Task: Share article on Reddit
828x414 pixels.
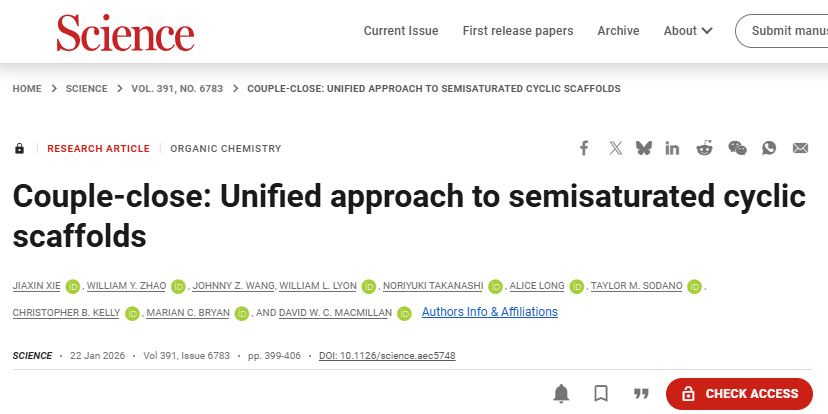Action: [x=704, y=148]
